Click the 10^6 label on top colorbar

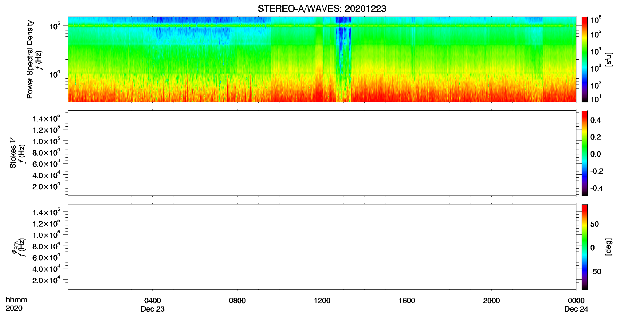coord(596,20)
